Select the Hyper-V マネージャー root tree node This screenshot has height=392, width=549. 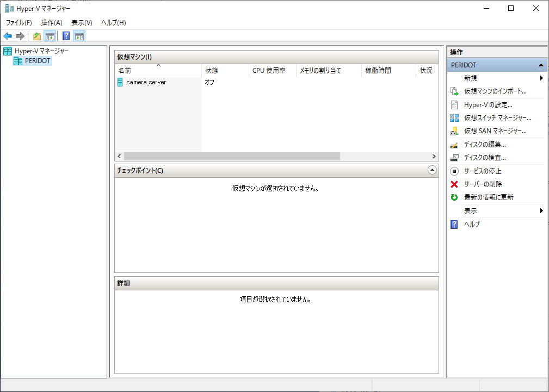[x=41, y=51]
